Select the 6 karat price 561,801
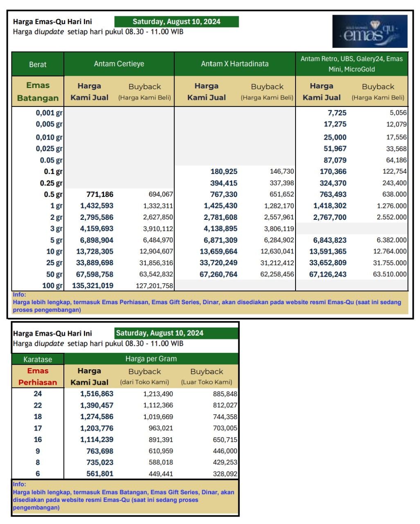Viewport: 420px width, 524px height. tap(100, 474)
